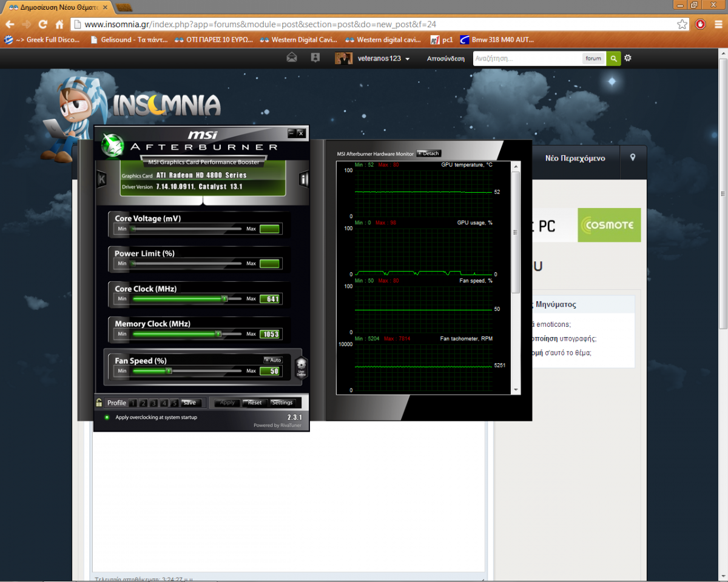Click the Memory Clock slider handle

click(218, 334)
